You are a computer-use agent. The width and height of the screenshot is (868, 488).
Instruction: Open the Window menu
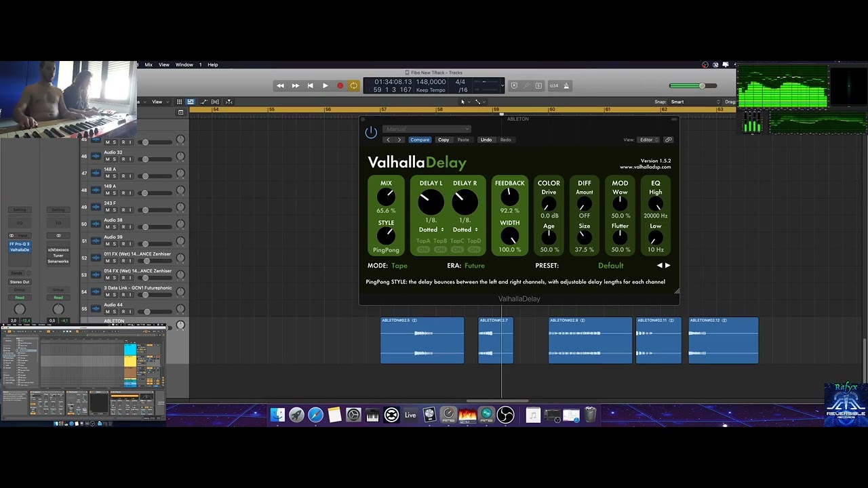tap(184, 65)
